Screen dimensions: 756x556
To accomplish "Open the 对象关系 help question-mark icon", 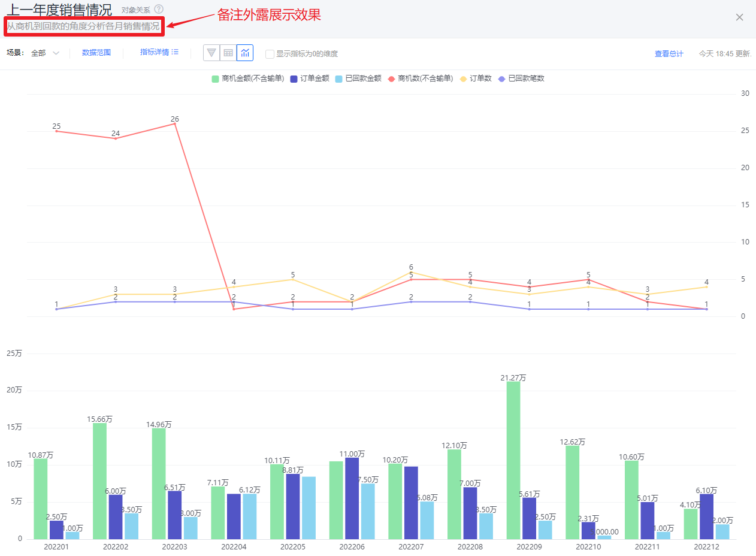I will pyautogui.click(x=159, y=9).
